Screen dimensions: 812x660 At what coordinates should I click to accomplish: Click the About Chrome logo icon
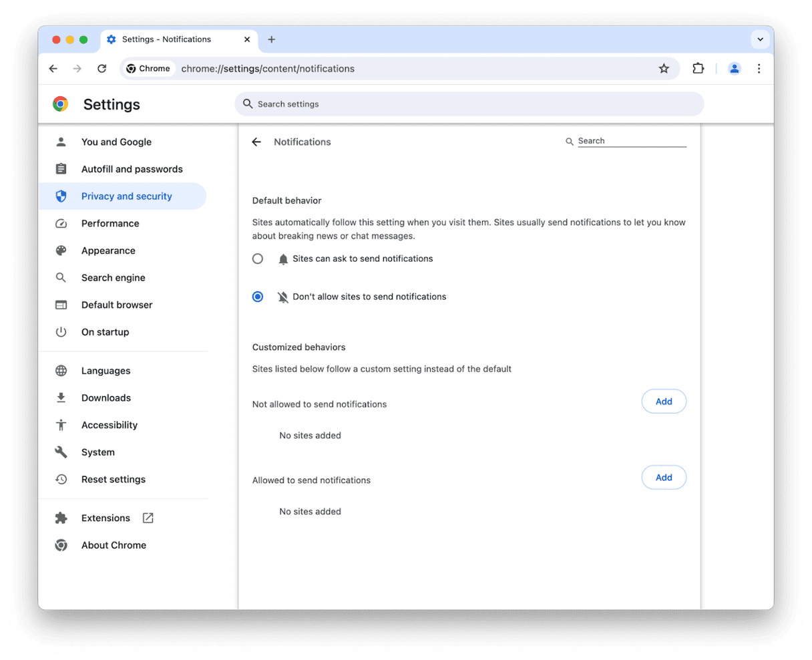point(61,545)
